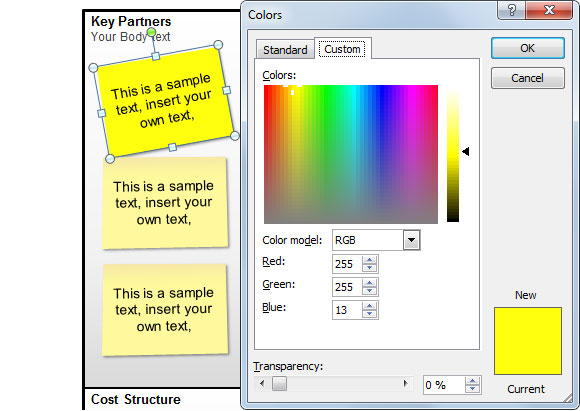
Task: Click the transparency slider thumb
Action: (279, 383)
